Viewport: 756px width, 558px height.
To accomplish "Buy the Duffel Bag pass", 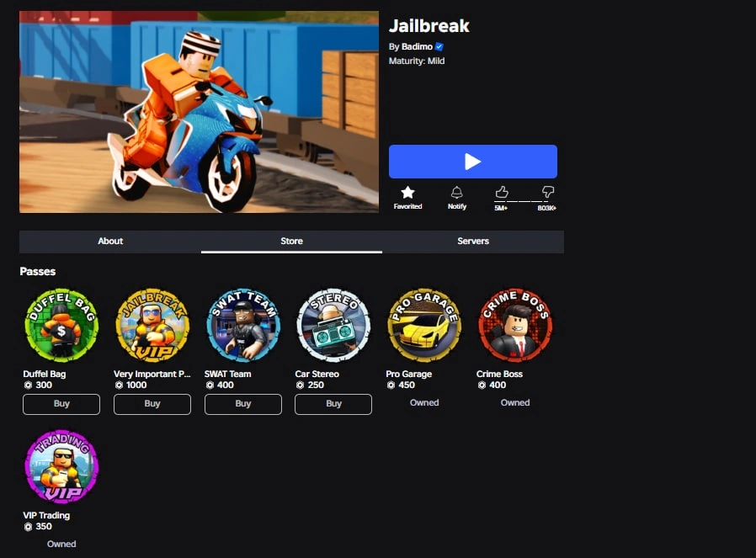I will tap(61, 404).
